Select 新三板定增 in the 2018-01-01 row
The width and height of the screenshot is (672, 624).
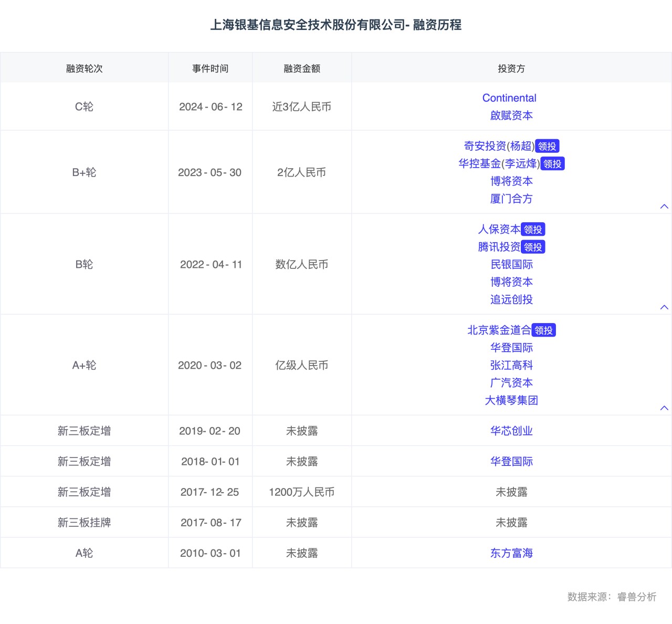tap(84, 461)
